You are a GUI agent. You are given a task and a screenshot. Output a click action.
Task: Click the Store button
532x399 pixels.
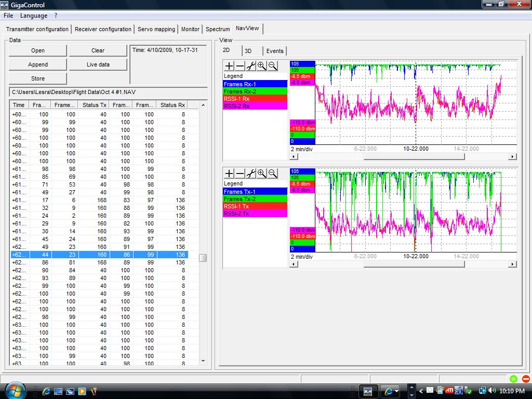point(38,78)
